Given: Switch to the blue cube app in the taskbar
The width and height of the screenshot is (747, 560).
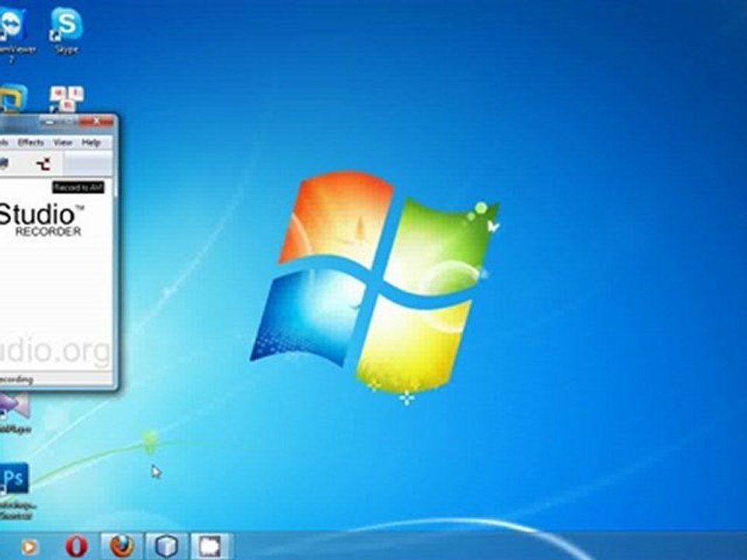Looking at the screenshot, I should pos(167,546).
